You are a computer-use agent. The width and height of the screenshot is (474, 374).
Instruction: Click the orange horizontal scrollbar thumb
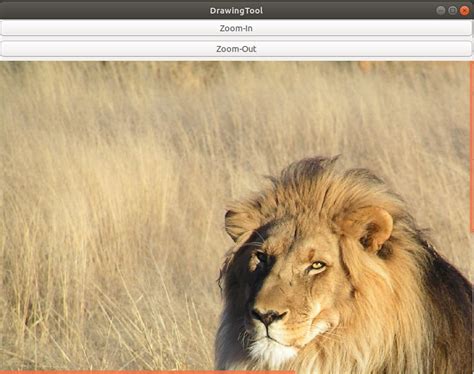click(x=148, y=372)
